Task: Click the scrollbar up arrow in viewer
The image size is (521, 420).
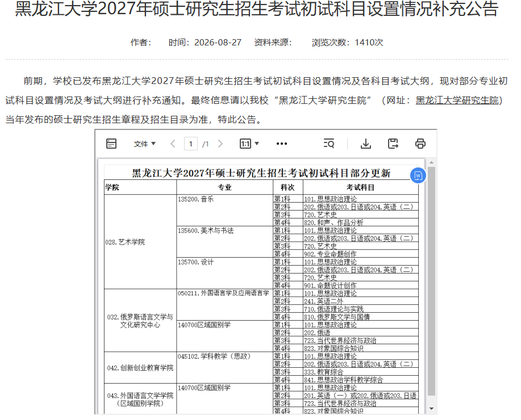Action: click(x=431, y=162)
